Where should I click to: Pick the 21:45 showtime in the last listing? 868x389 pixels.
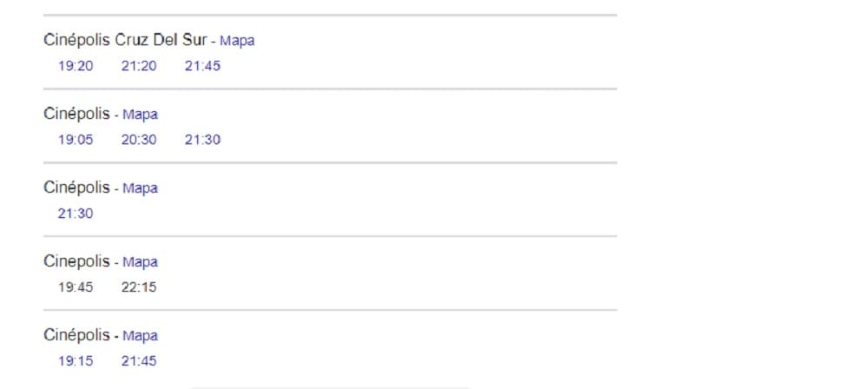[139, 361]
